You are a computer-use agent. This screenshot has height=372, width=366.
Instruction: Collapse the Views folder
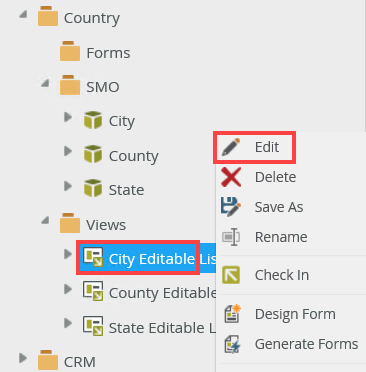tap(45, 220)
